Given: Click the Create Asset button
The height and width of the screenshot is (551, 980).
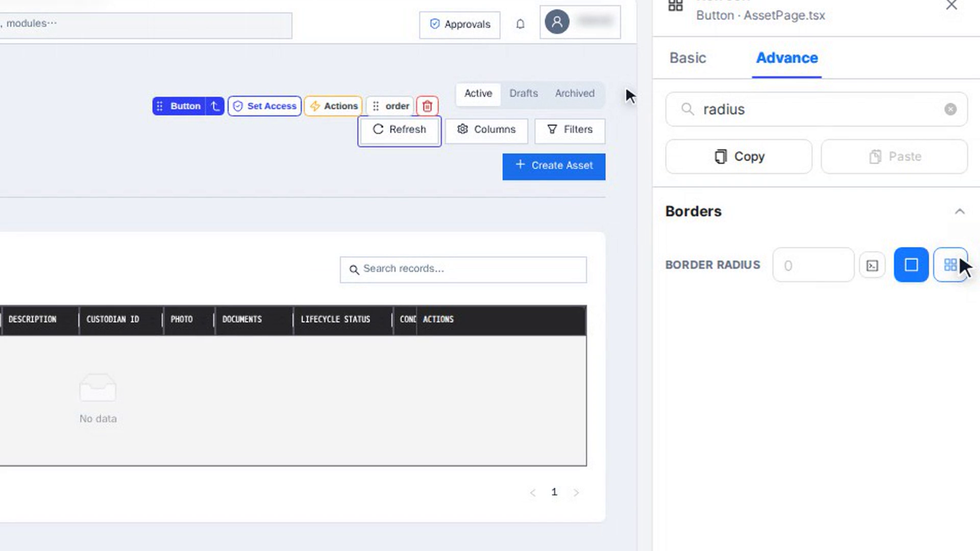Looking at the screenshot, I should pyautogui.click(x=554, y=166).
